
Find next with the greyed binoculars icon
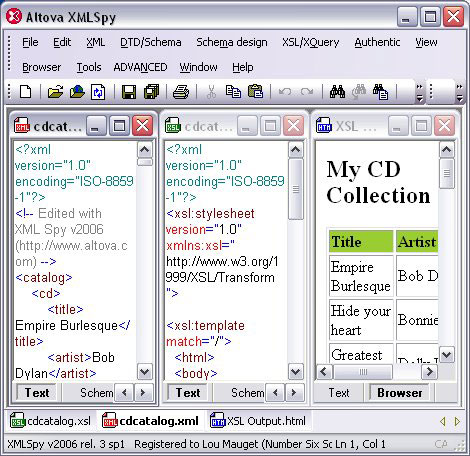point(359,92)
